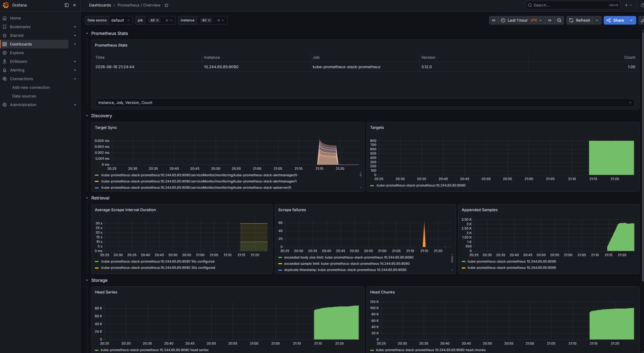The width and height of the screenshot is (644, 353).
Task: Click the Grafana logo icon
Action: (x=6, y=5)
